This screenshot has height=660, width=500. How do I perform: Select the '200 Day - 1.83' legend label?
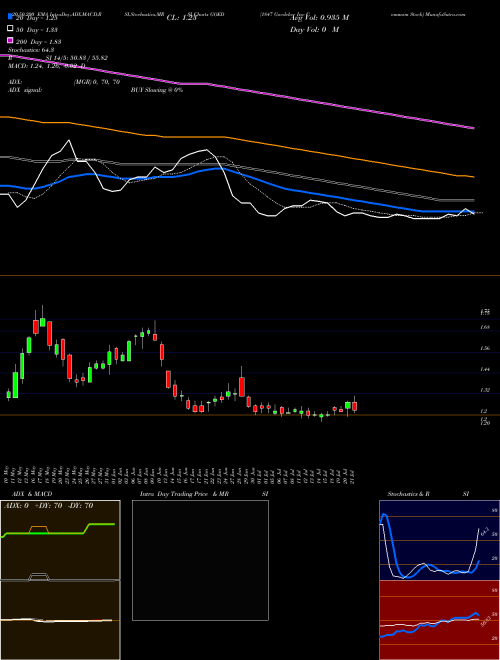click(39, 42)
